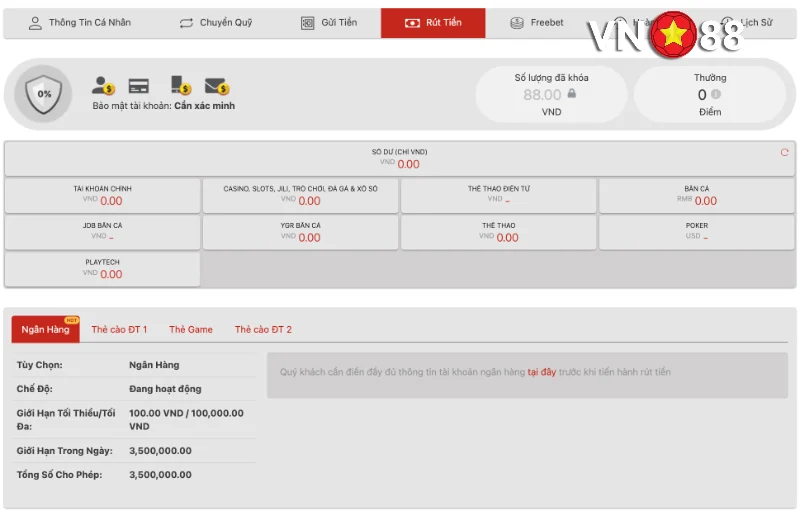Screen dimensions: 800x511
Task: Select the Playtech wallet balance box
Action: [x=102, y=268]
